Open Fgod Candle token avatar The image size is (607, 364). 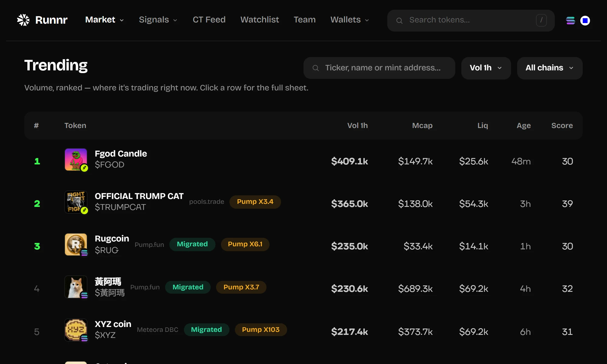76,160
